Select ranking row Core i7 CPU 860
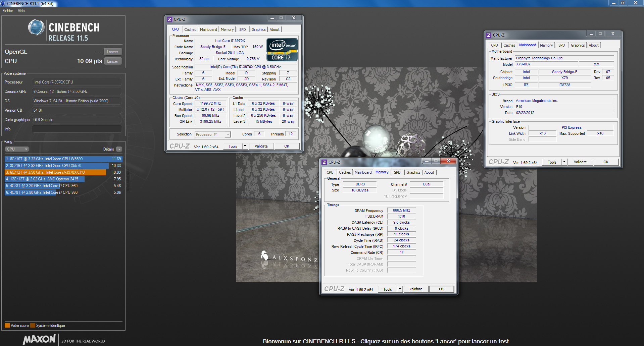Viewport: 644px width, 346px height. (x=63, y=192)
